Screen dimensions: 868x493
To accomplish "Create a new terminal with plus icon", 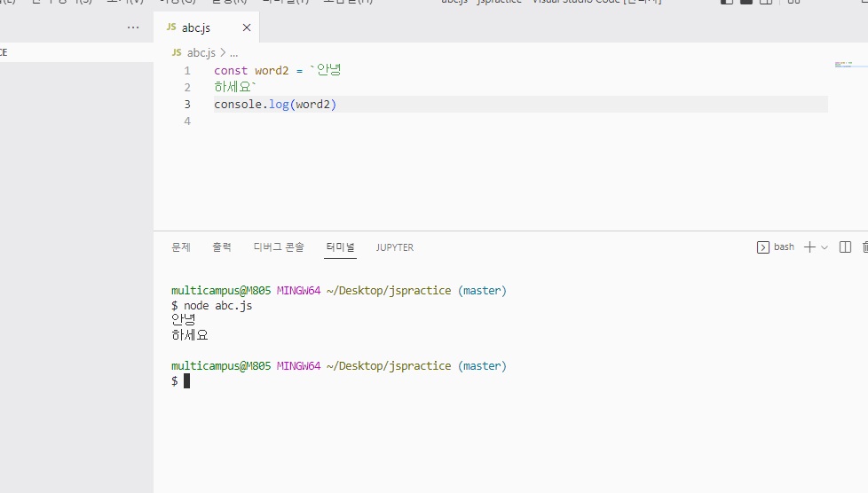I will point(809,246).
